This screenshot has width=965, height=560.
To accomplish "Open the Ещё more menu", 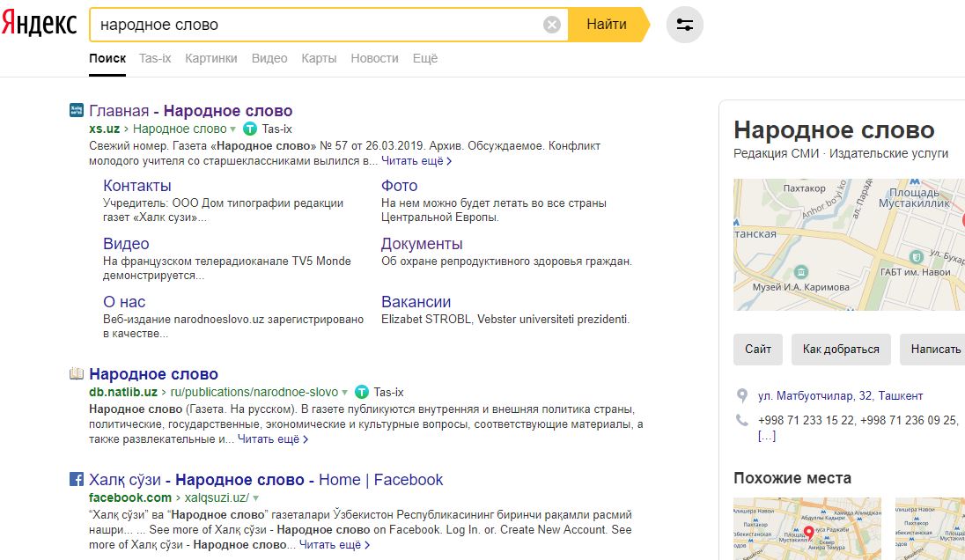I will pos(425,58).
